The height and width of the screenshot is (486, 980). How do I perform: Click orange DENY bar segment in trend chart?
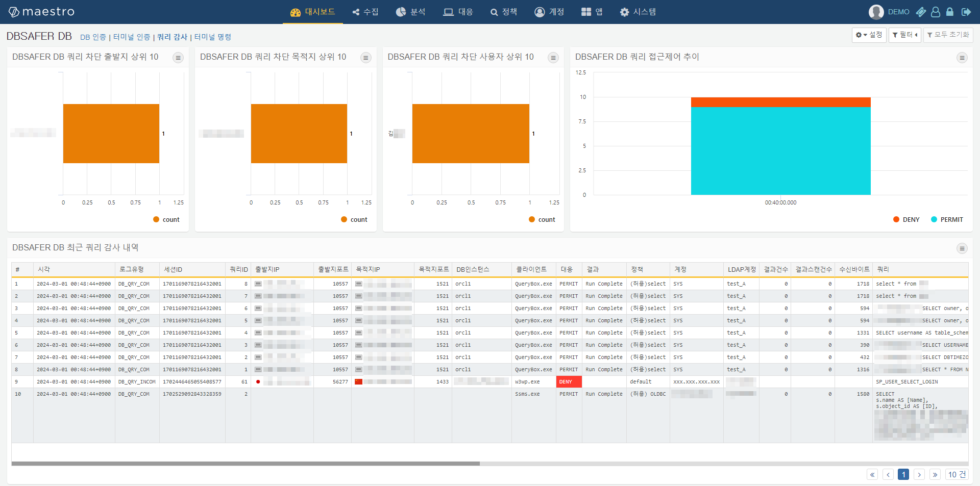pyautogui.click(x=781, y=102)
